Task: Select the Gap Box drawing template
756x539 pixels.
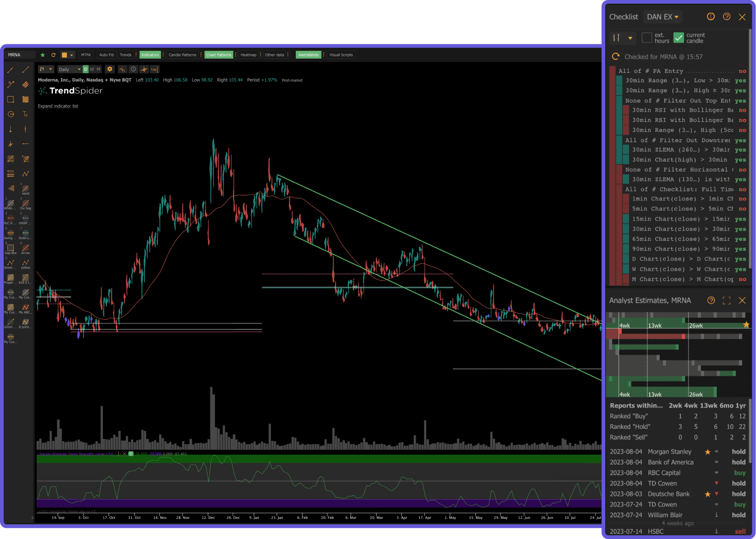Action: point(11,249)
